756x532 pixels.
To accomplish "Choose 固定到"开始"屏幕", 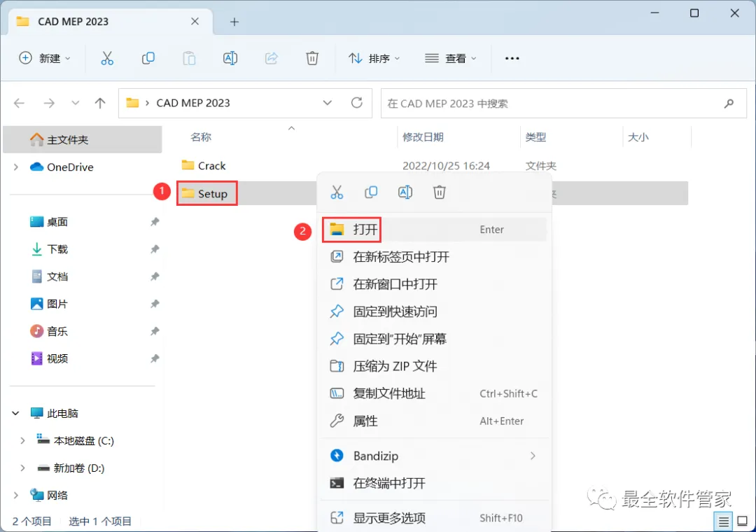I will point(434,339).
